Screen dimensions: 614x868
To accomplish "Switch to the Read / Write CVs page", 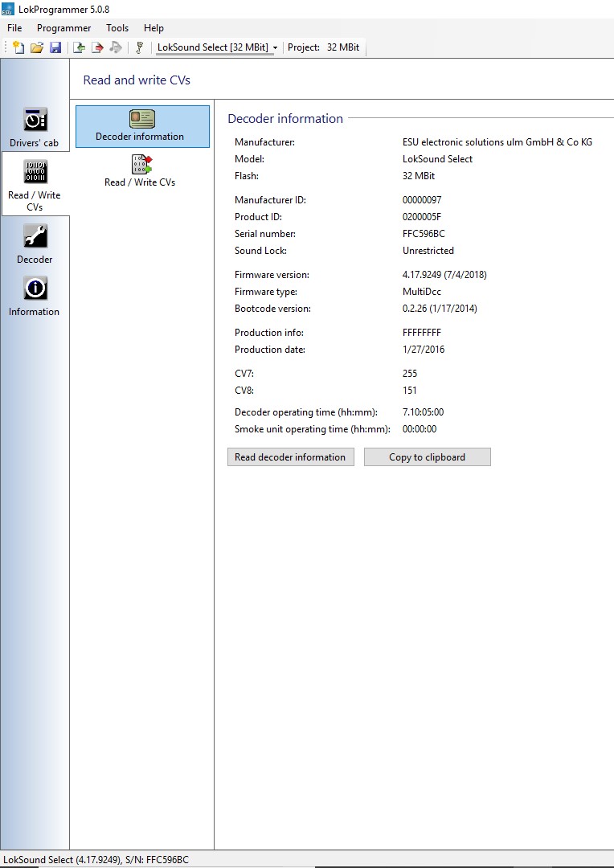I will click(x=140, y=171).
